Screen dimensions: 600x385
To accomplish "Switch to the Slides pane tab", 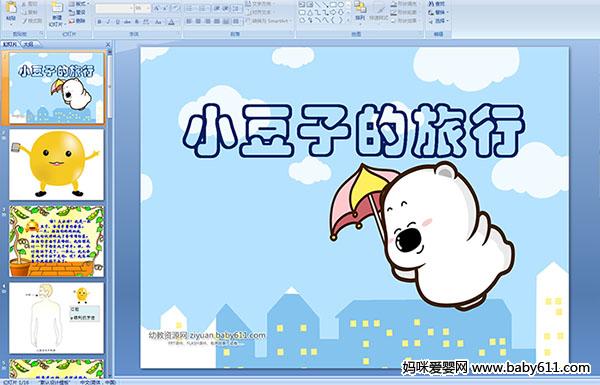I will pyautogui.click(x=10, y=44).
